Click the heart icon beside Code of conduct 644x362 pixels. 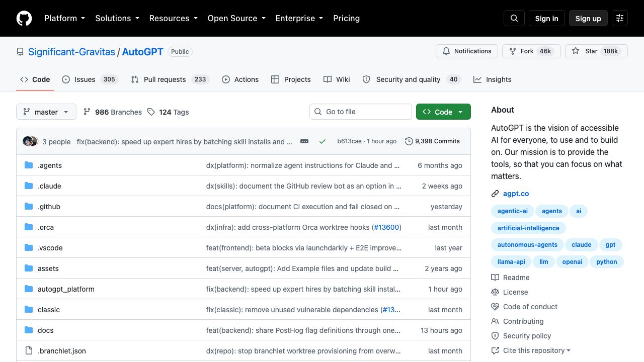(495, 307)
